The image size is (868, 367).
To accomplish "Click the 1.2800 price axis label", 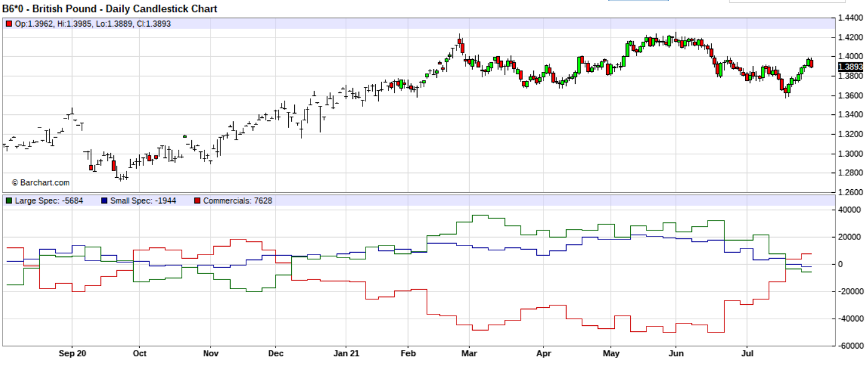I will (850, 173).
